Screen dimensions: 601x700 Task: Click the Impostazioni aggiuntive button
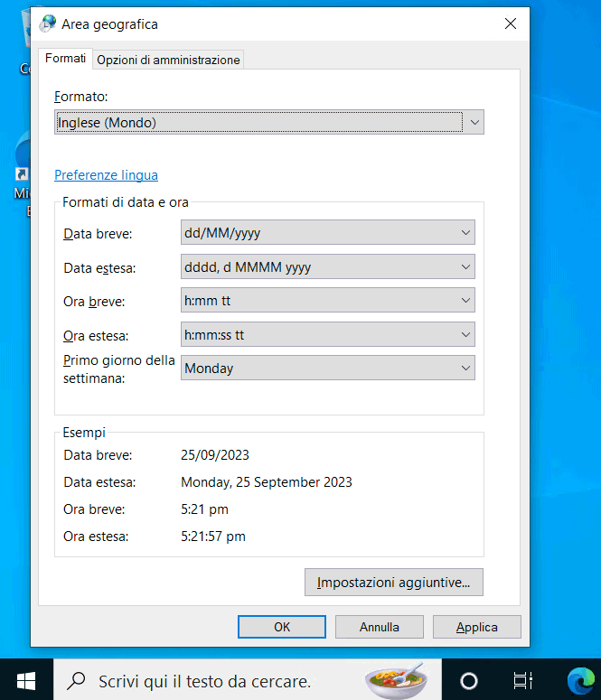394,583
